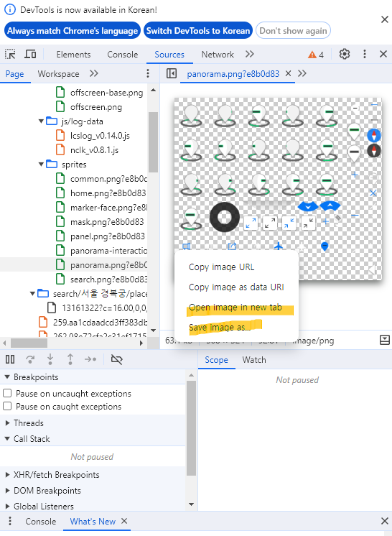The image size is (392, 536).
Task: Deactivate breakpoints icon
Action: click(x=117, y=359)
